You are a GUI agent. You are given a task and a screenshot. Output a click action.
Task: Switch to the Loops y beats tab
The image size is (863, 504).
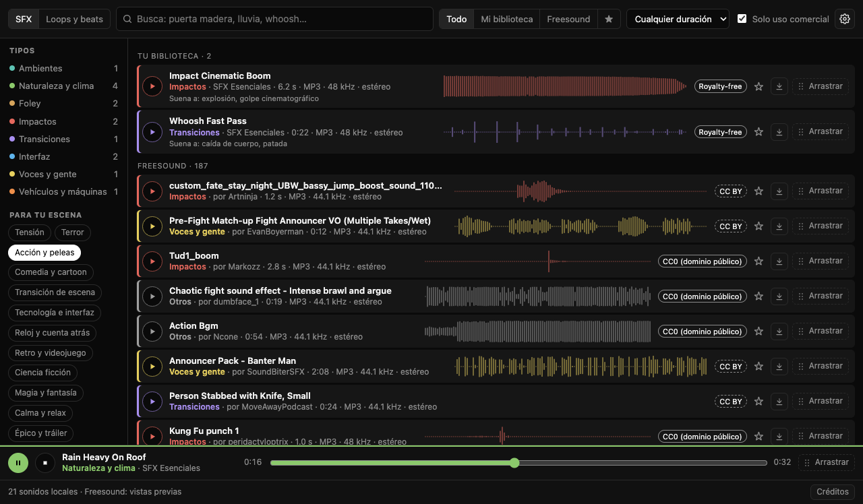coord(74,19)
